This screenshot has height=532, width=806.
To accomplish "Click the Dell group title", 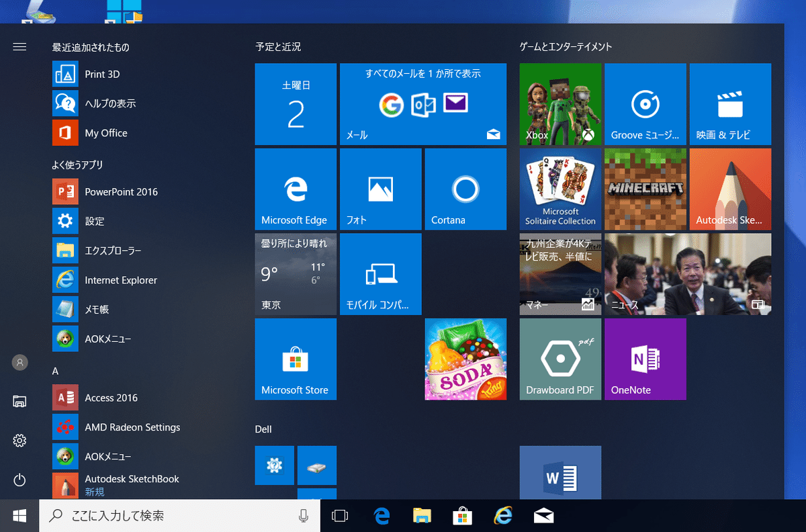I will 263,429.
